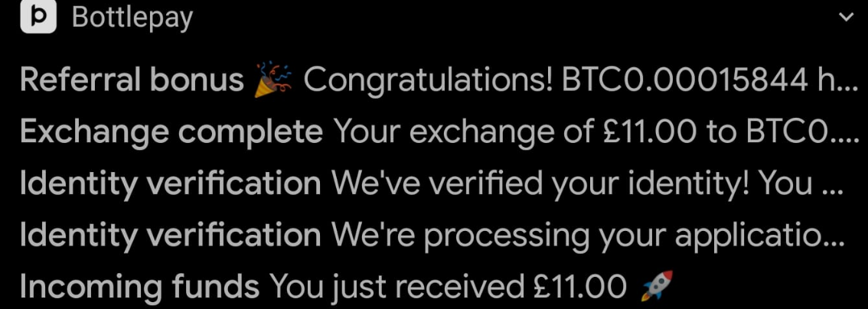This screenshot has height=309, width=868.
Task: Click the party popper emoji
Action: click(273, 80)
